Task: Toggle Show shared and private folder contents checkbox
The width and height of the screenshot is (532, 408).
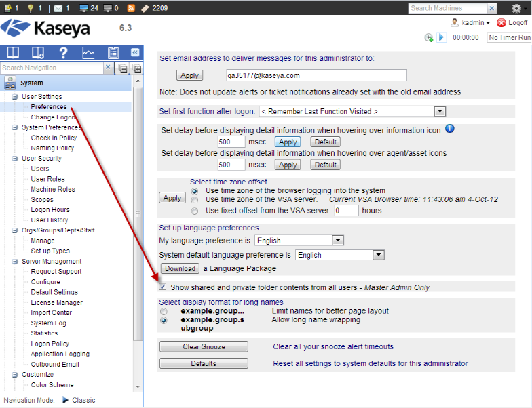Action: tap(163, 287)
